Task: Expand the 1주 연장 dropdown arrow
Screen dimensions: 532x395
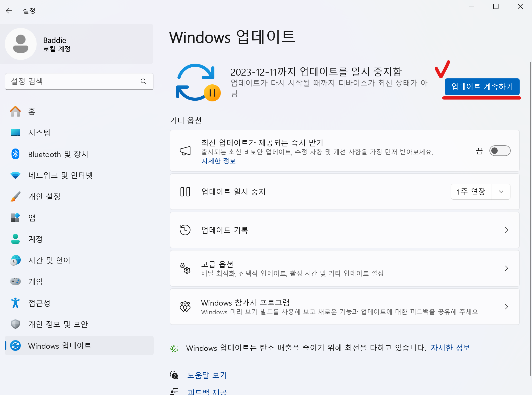Action: coord(501,192)
